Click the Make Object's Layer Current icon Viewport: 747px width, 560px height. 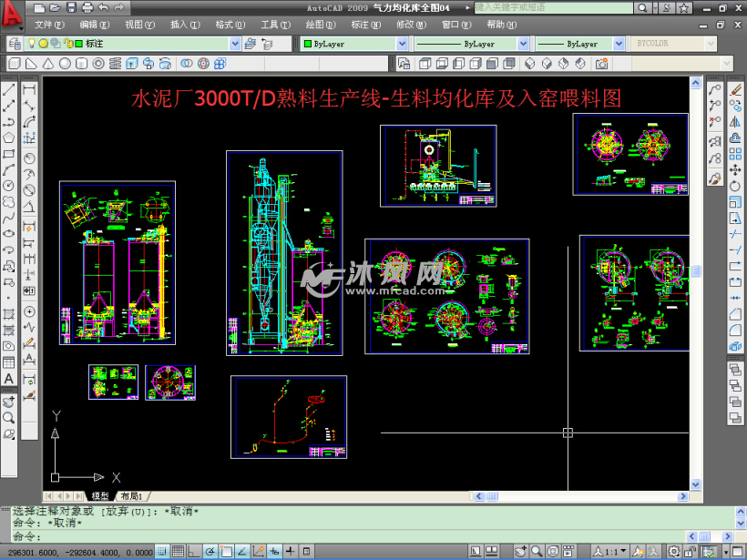coord(251,44)
